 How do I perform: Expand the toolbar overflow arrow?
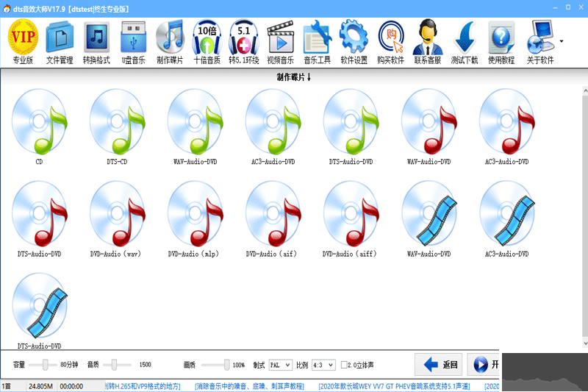[x=562, y=41]
